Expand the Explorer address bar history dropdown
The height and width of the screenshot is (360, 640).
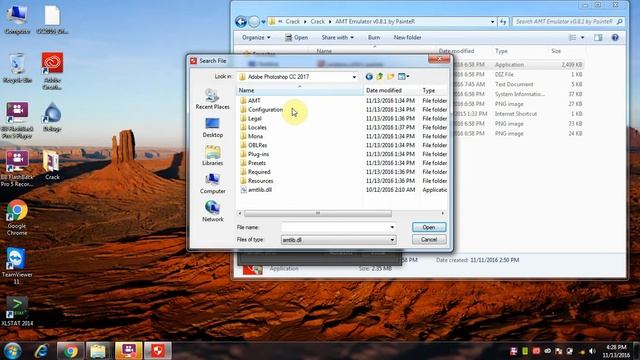493,22
